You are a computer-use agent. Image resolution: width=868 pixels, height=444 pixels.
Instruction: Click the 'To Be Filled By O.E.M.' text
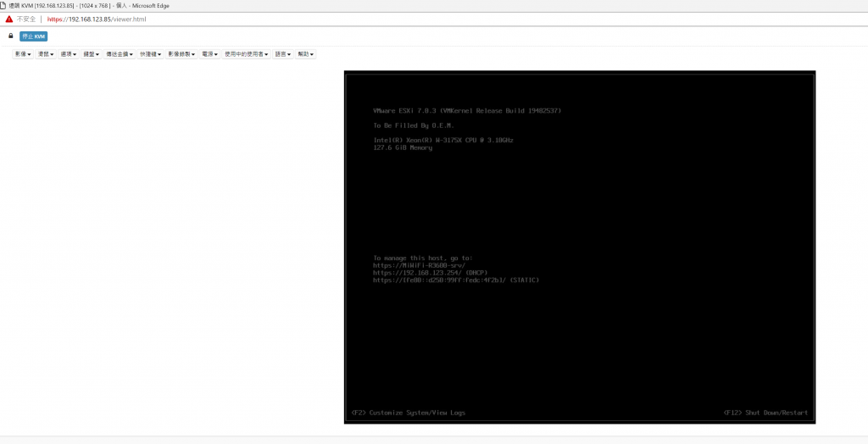(x=414, y=125)
